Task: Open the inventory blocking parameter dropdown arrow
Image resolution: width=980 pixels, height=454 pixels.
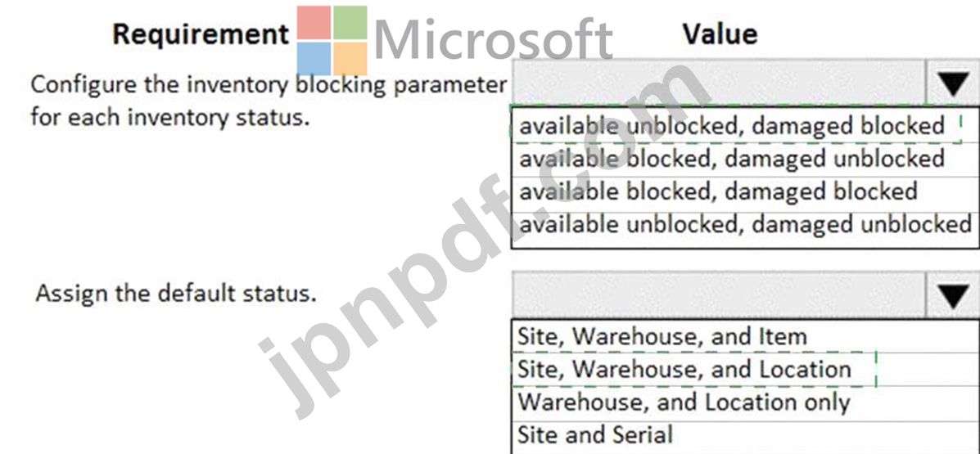Action: [952, 83]
